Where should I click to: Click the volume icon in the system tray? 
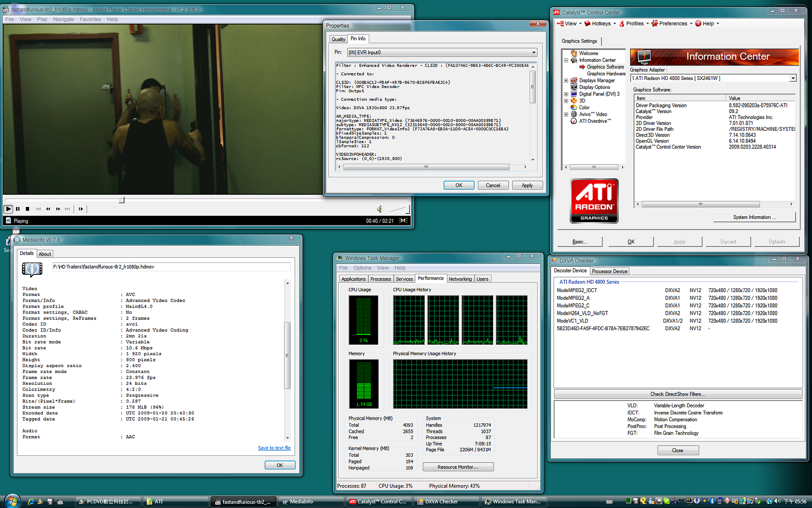pyautogui.click(x=777, y=501)
